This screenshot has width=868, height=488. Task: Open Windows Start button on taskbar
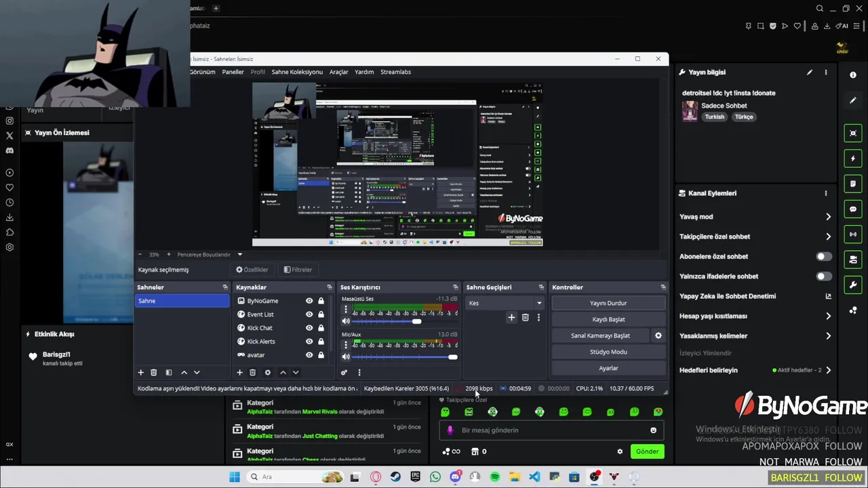pos(235,477)
